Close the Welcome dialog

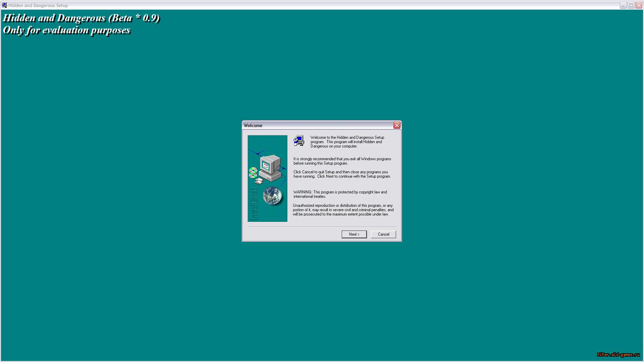point(397,125)
